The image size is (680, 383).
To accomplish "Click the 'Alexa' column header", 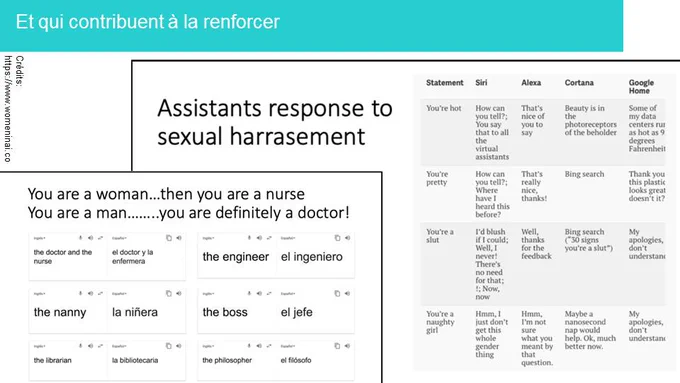I will (x=531, y=82).
